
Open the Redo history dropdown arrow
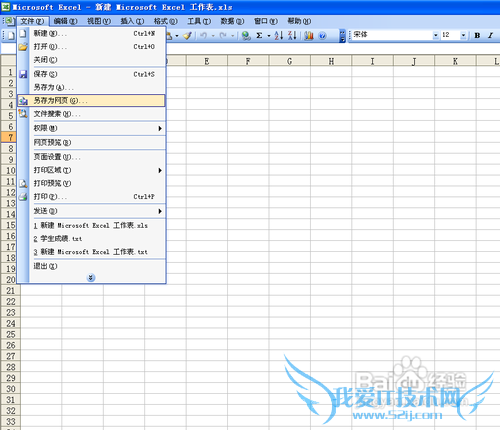tap(232, 36)
